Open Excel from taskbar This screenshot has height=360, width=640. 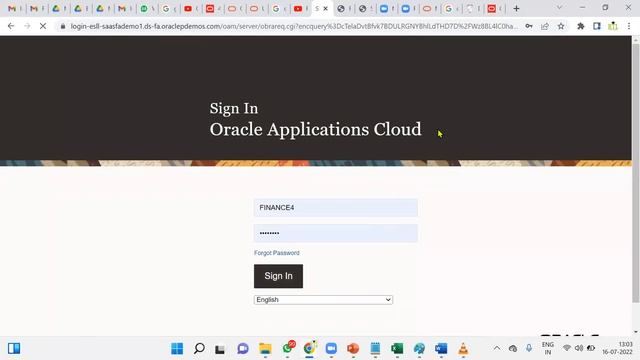point(397,349)
